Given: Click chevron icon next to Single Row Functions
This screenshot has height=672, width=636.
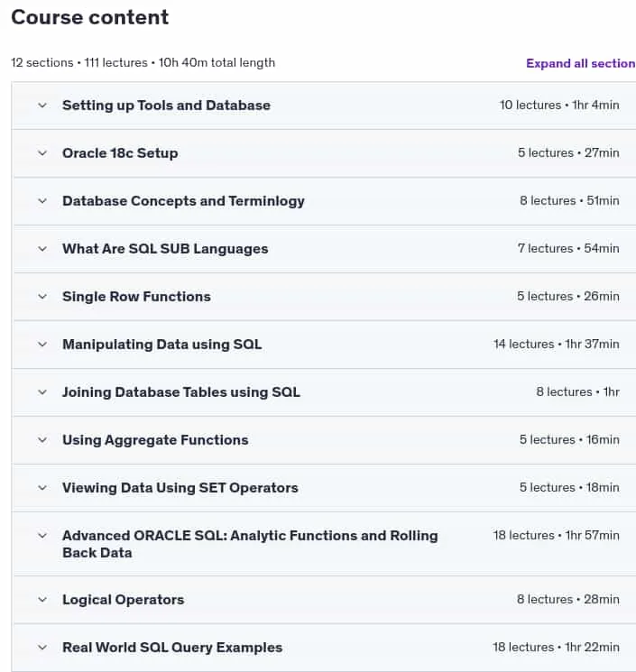Looking at the screenshot, I should tap(42, 297).
